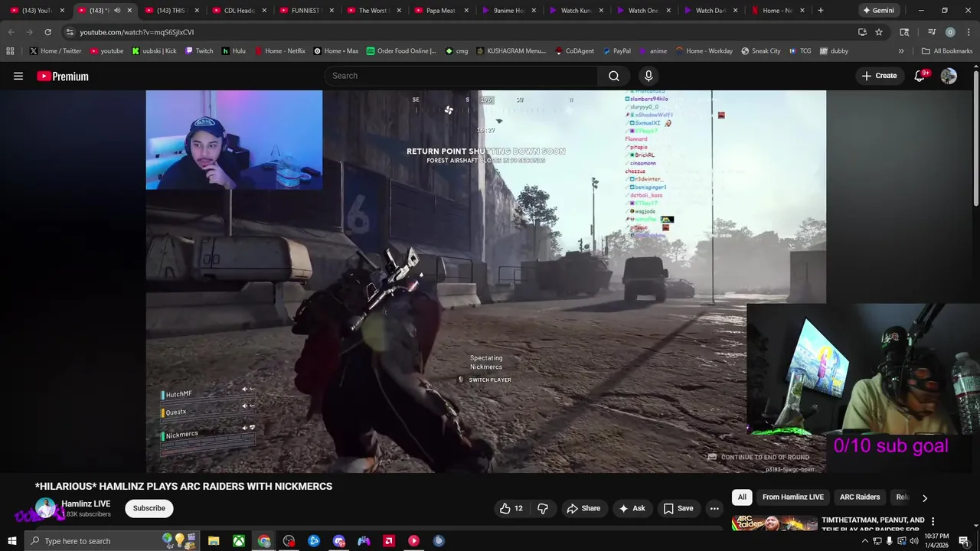Subscribe to Hamlinz LIVE

[x=149, y=508]
